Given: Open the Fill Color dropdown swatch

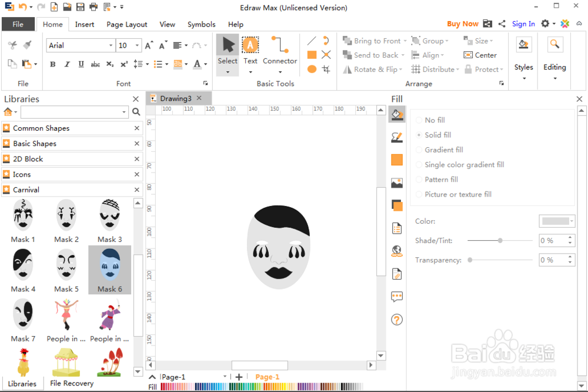Looking at the screenshot, I should pyautogui.click(x=557, y=221).
